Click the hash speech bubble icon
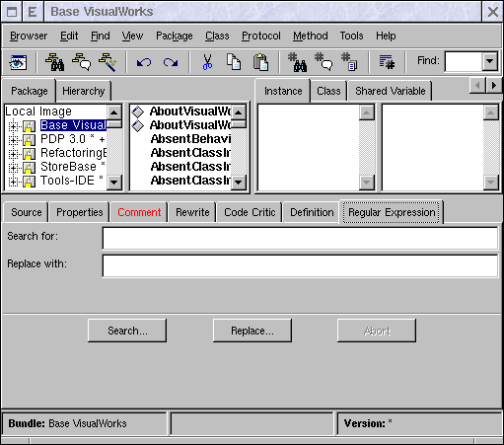Screen dimensions: 504x445 click(x=324, y=62)
